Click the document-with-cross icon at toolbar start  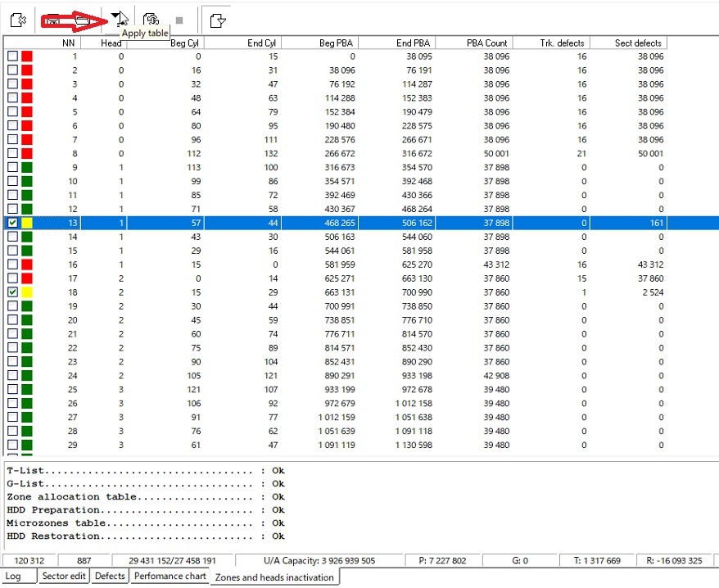pos(16,19)
